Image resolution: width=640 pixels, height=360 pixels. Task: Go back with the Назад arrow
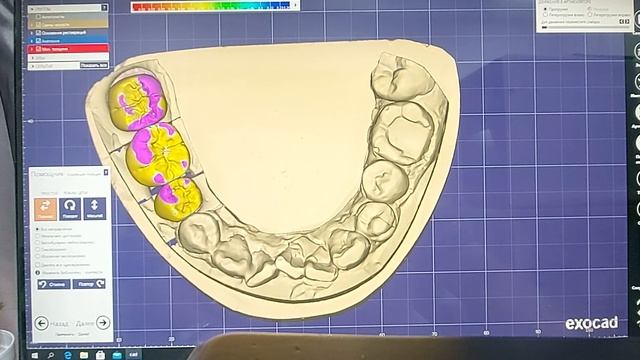[41, 323]
